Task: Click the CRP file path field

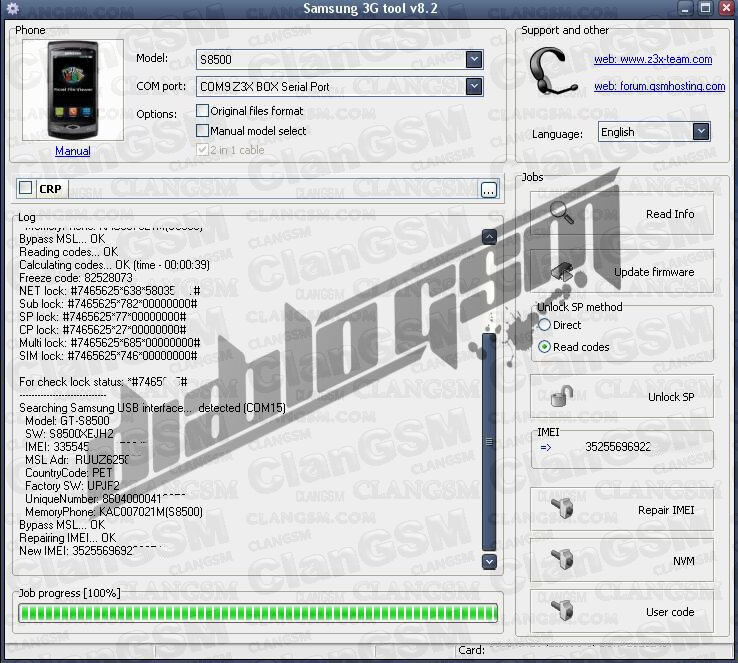Action: click(x=274, y=189)
